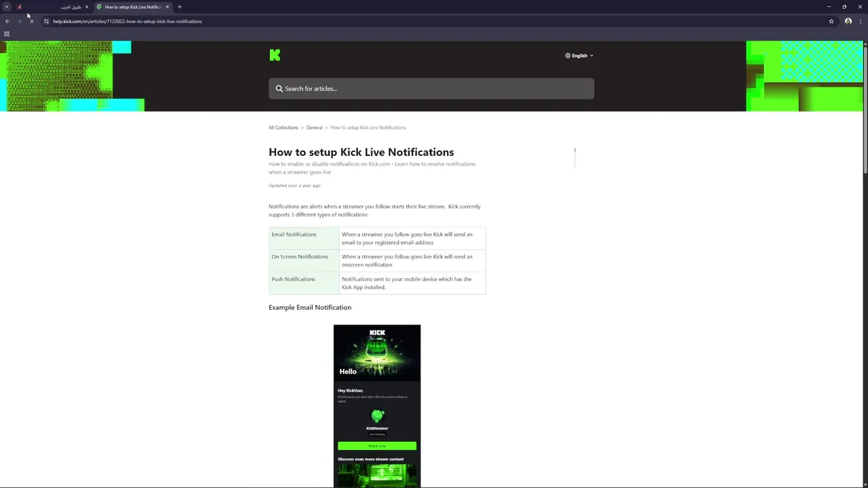Click the Email Notifications table cell

coord(304,239)
